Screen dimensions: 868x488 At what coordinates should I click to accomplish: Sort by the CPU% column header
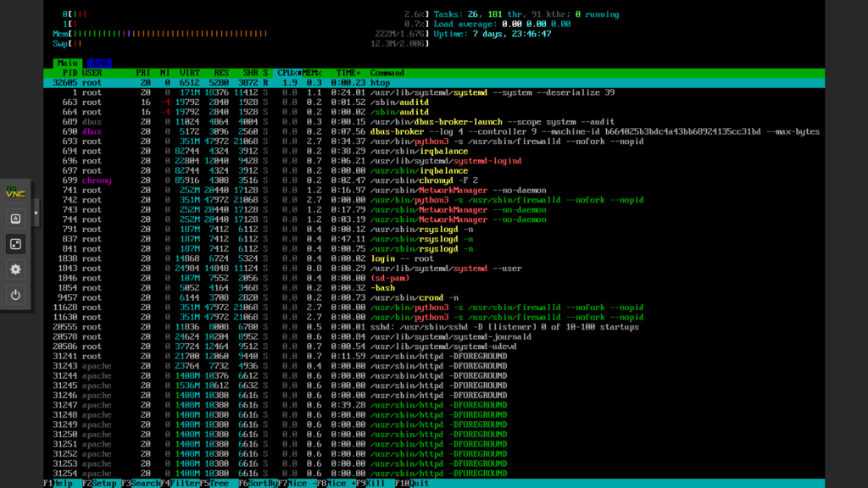[x=289, y=73]
